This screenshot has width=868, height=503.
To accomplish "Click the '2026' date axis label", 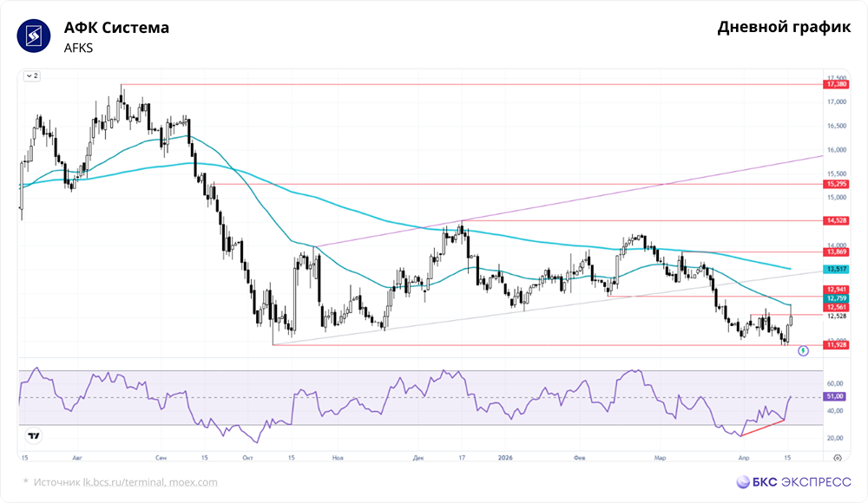I will click(505, 458).
